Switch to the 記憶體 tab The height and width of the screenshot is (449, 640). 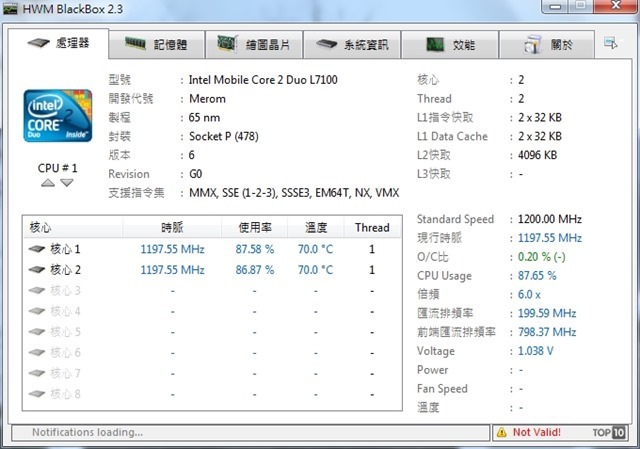[x=157, y=44]
